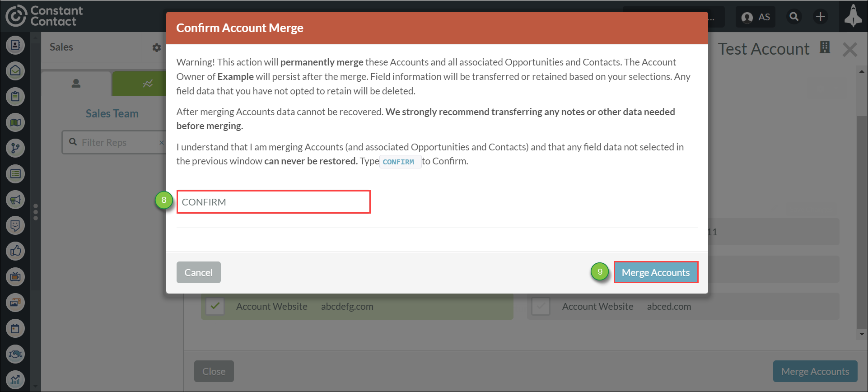Toggle the checked Account Website abcdefg.com checkbox

215,306
